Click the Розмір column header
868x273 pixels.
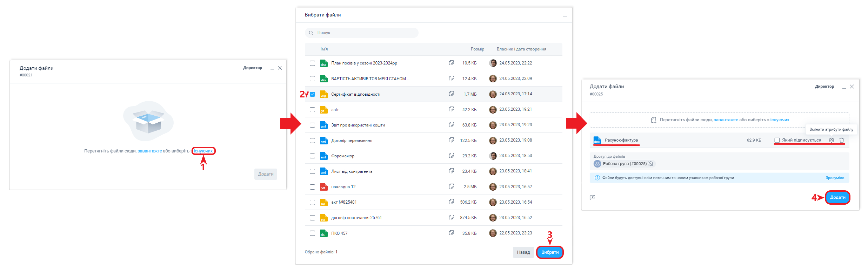click(x=477, y=49)
